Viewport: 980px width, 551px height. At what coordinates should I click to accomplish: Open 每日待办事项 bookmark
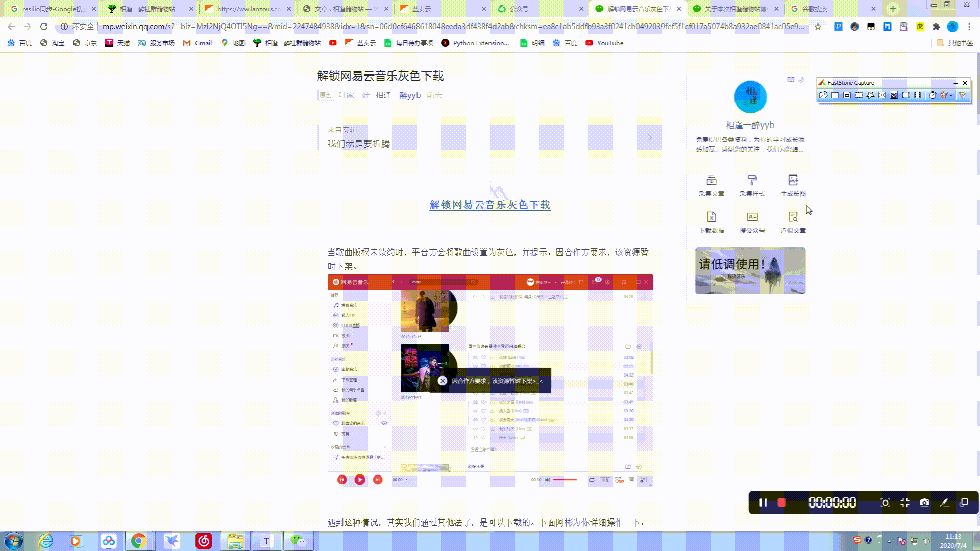click(x=408, y=43)
